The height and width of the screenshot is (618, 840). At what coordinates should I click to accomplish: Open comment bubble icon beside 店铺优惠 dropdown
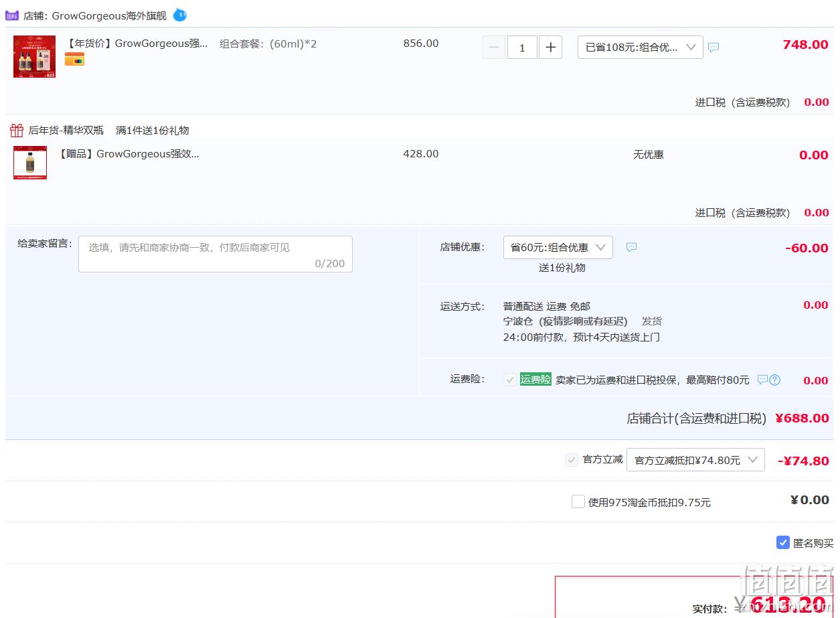click(631, 247)
